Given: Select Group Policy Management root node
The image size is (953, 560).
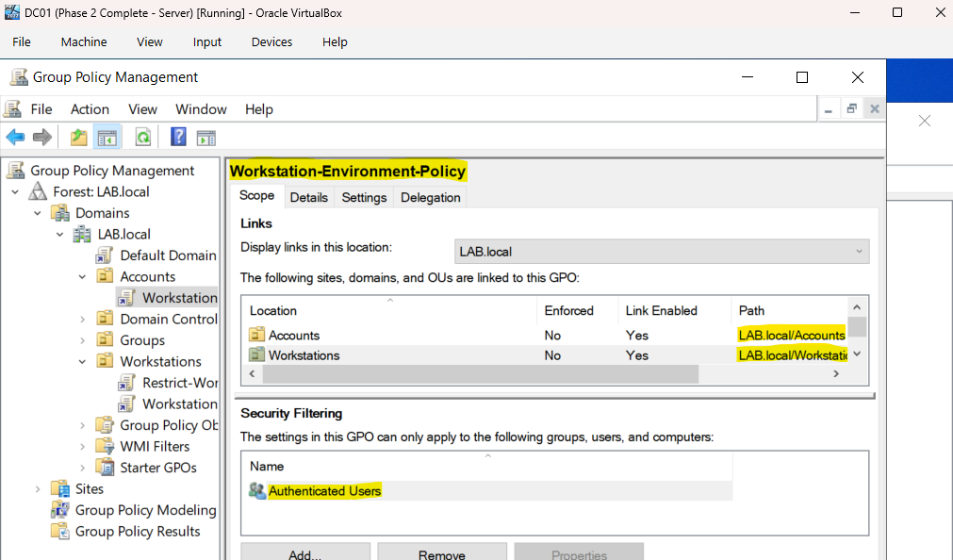Looking at the screenshot, I should pos(112,171).
